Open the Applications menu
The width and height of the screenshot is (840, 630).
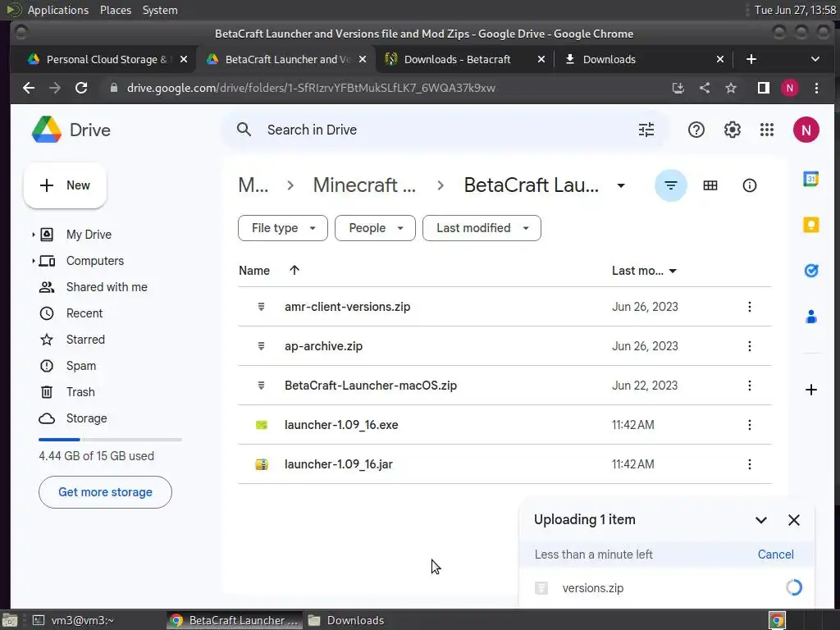click(x=58, y=10)
